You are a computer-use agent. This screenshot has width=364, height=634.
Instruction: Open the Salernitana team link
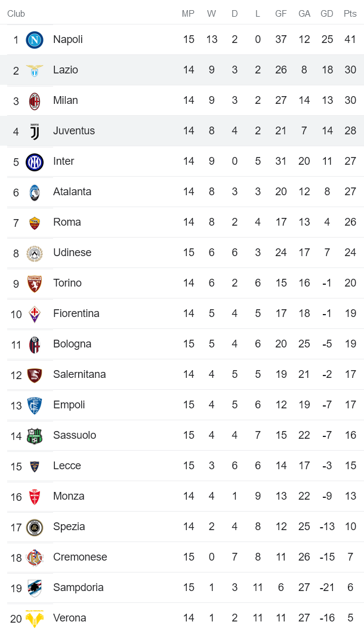(x=79, y=374)
